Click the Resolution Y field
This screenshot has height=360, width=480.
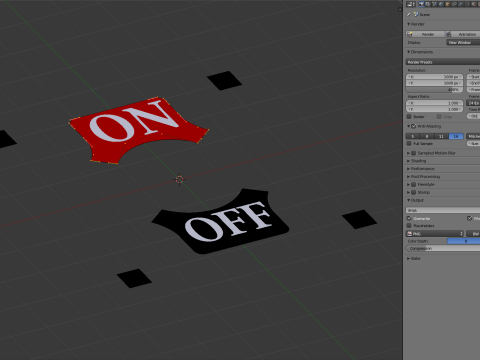[434, 83]
